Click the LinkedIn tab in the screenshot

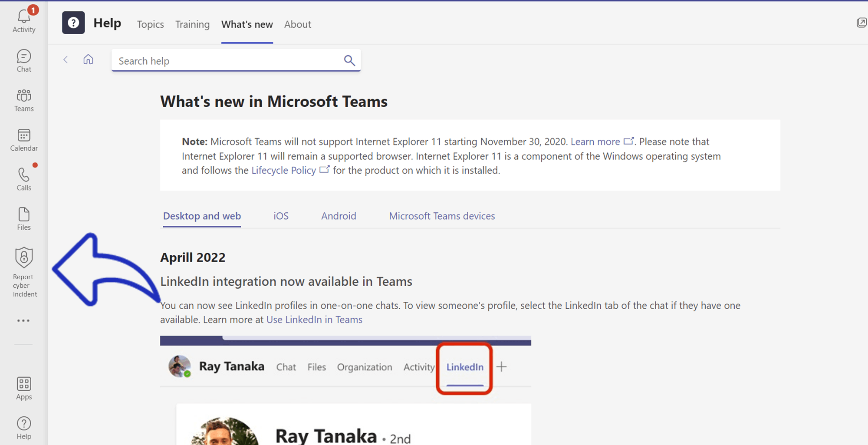click(465, 367)
